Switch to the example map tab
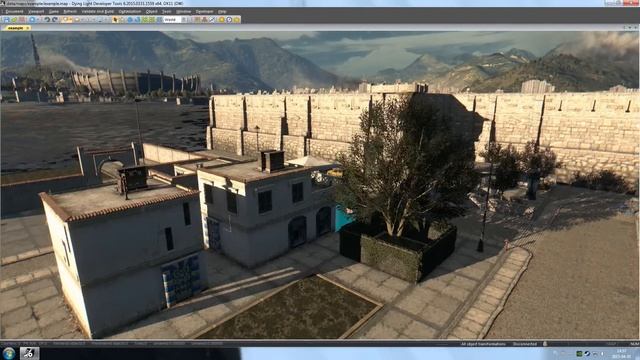640x360 pixels. coord(16,28)
